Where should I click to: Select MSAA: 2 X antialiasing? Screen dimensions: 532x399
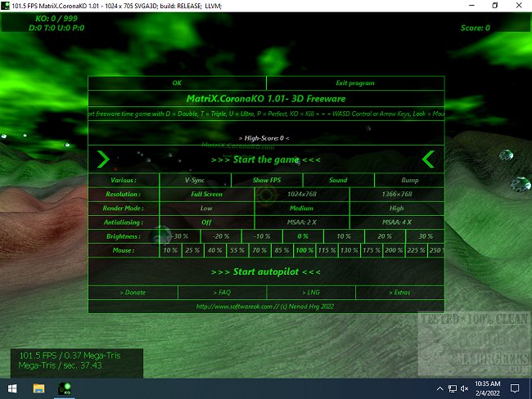(302, 222)
